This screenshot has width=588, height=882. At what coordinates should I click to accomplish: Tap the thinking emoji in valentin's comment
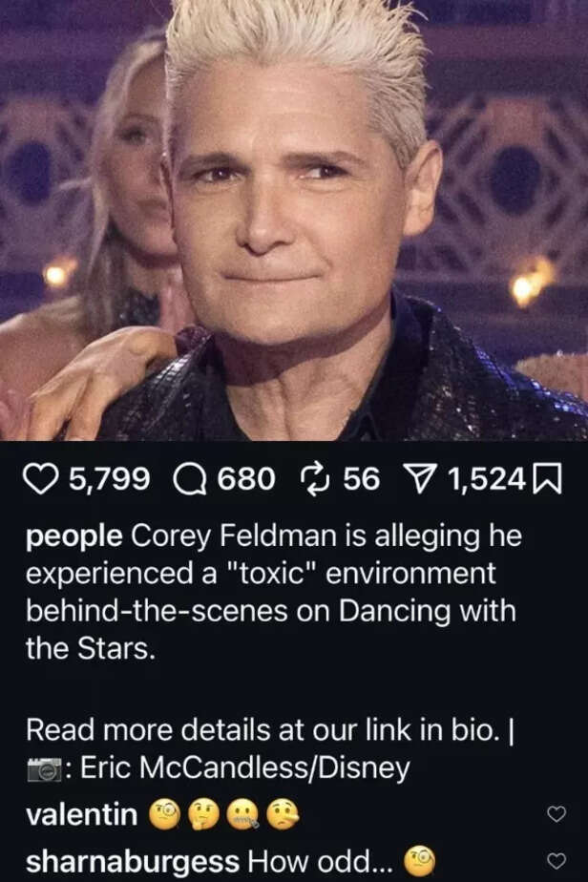[203, 814]
